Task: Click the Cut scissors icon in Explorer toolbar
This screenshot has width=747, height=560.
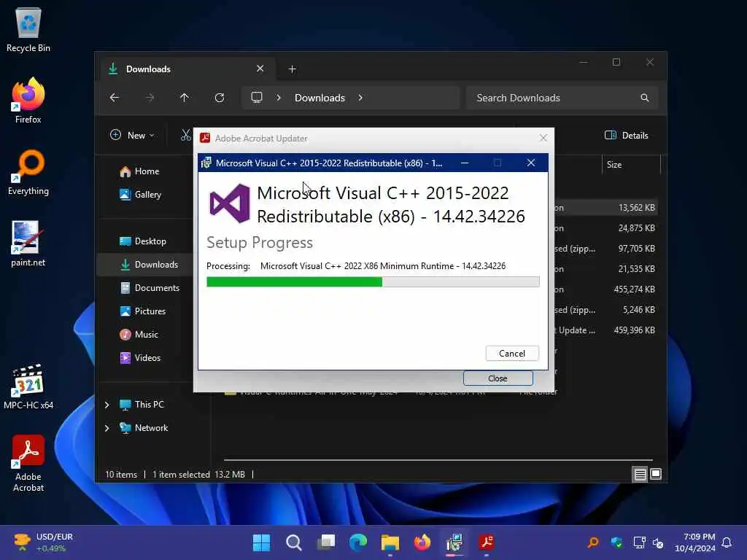Action: click(185, 135)
